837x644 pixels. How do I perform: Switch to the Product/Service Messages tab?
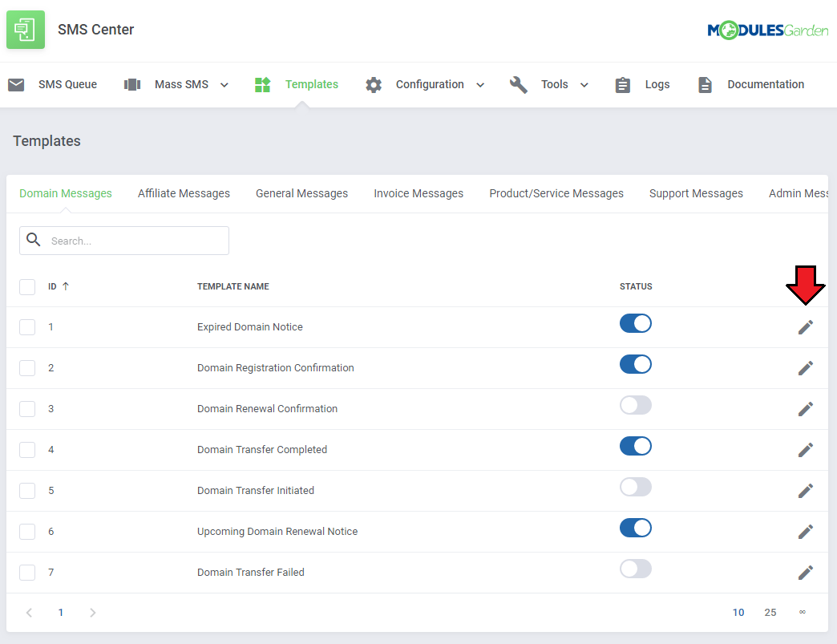tap(556, 193)
